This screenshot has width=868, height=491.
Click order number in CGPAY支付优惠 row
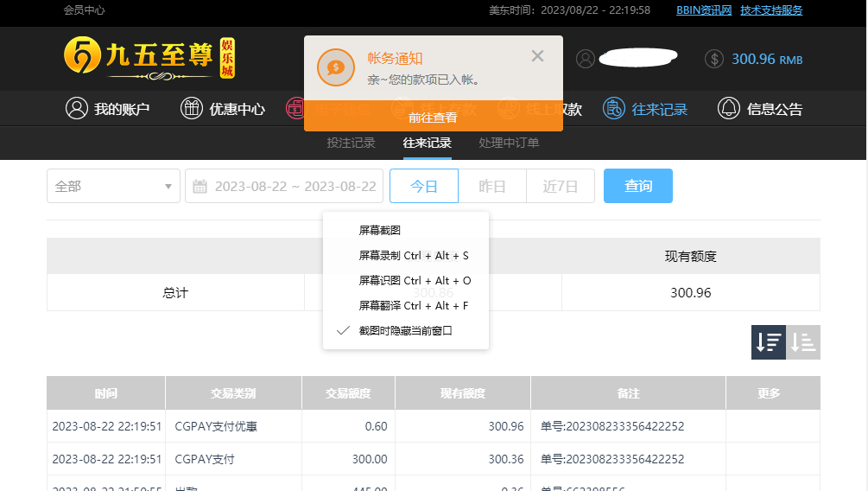coord(612,426)
